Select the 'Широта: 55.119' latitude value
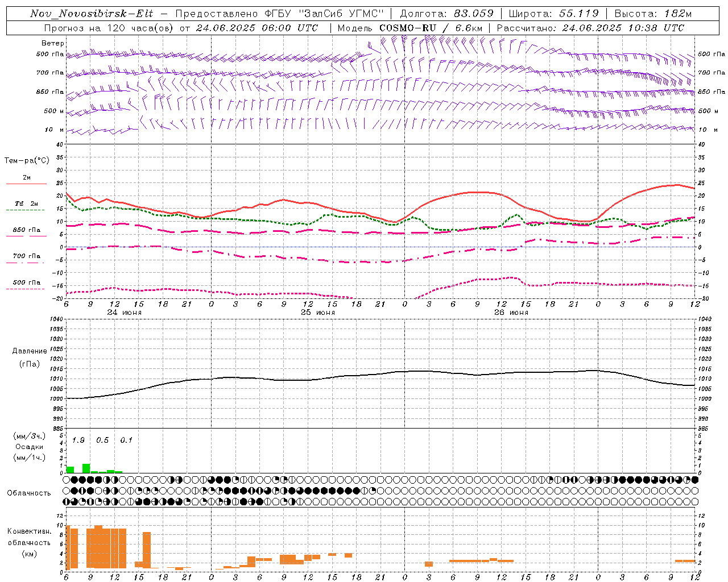This screenshot has width=728, height=582. tap(553, 14)
